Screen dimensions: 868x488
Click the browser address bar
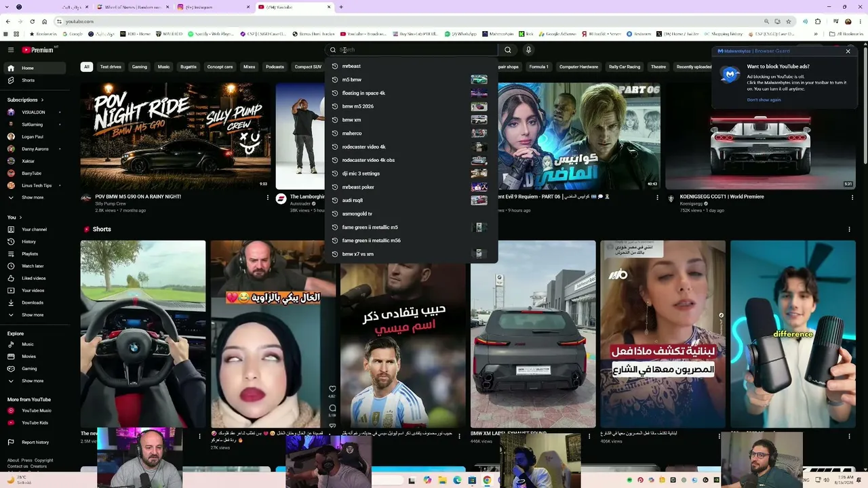pyautogui.click(x=414, y=22)
